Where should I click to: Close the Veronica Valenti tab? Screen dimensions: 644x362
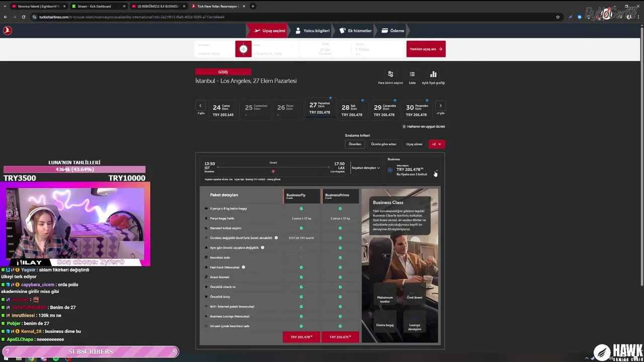point(64,6)
